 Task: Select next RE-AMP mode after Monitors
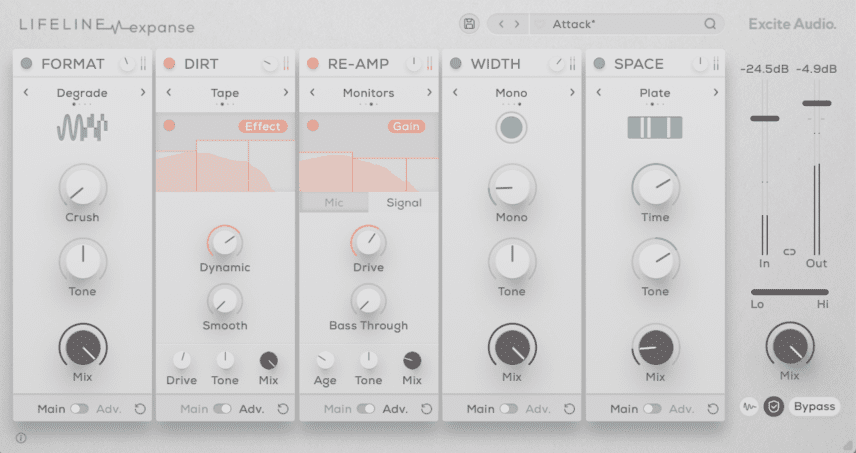430,93
